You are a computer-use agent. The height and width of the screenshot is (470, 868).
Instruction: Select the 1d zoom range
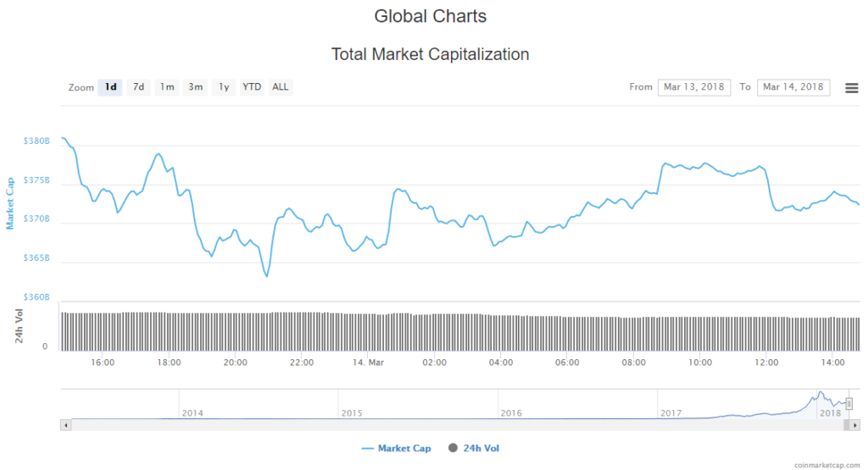pyautogui.click(x=110, y=87)
